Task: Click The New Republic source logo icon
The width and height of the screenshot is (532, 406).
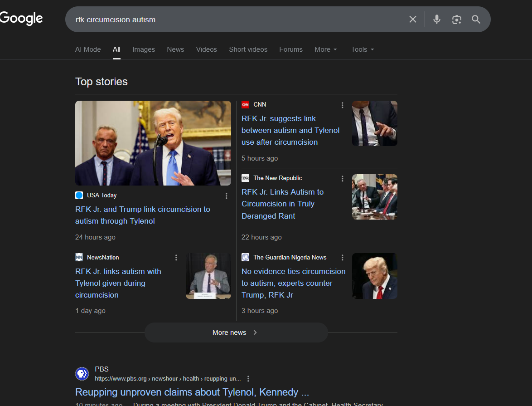Action: pyautogui.click(x=245, y=178)
